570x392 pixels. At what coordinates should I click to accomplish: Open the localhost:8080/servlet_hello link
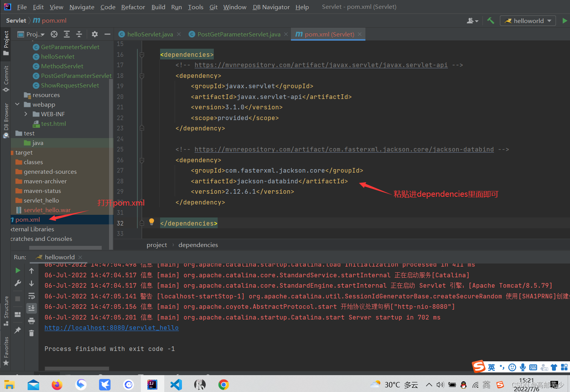pos(111,328)
